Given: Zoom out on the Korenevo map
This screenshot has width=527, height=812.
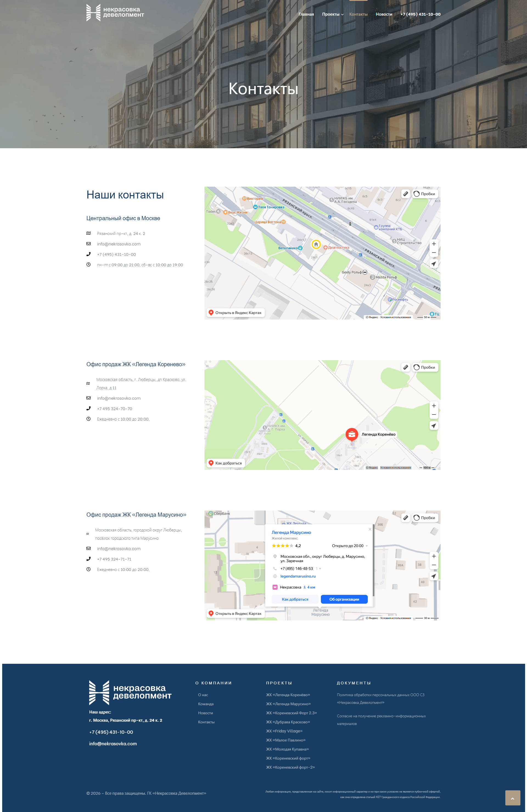Looking at the screenshot, I should (433, 415).
